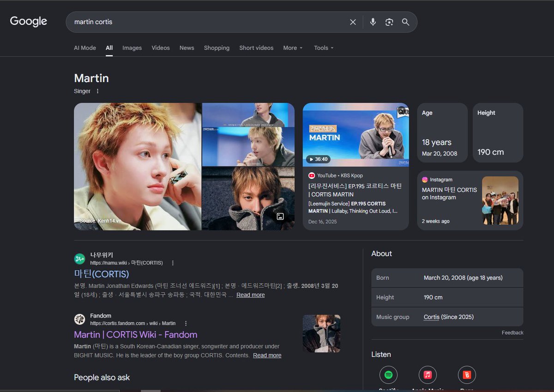Click Read more on the Fandom snippet
Image resolution: width=554 pixels, height=392 pixels.
[267, 356]
